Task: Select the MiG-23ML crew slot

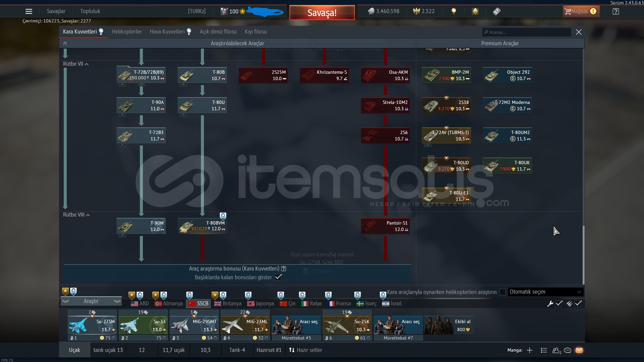Action: coord(245,325)
